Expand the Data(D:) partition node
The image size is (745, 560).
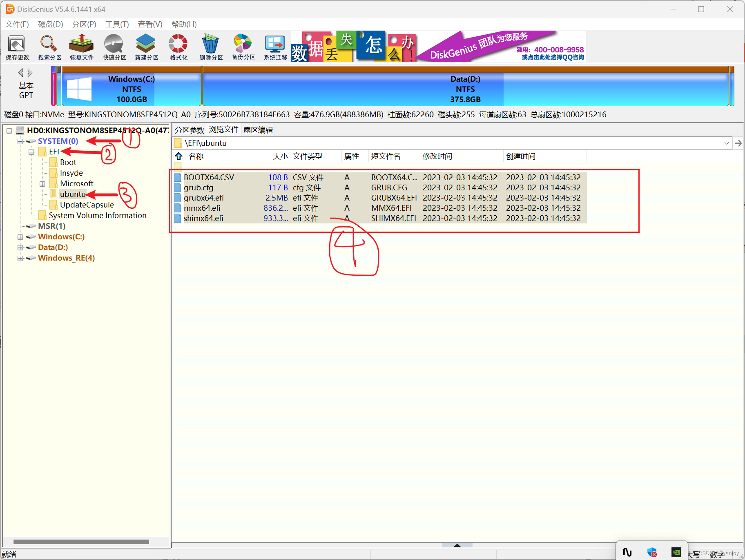coord(20,248)
